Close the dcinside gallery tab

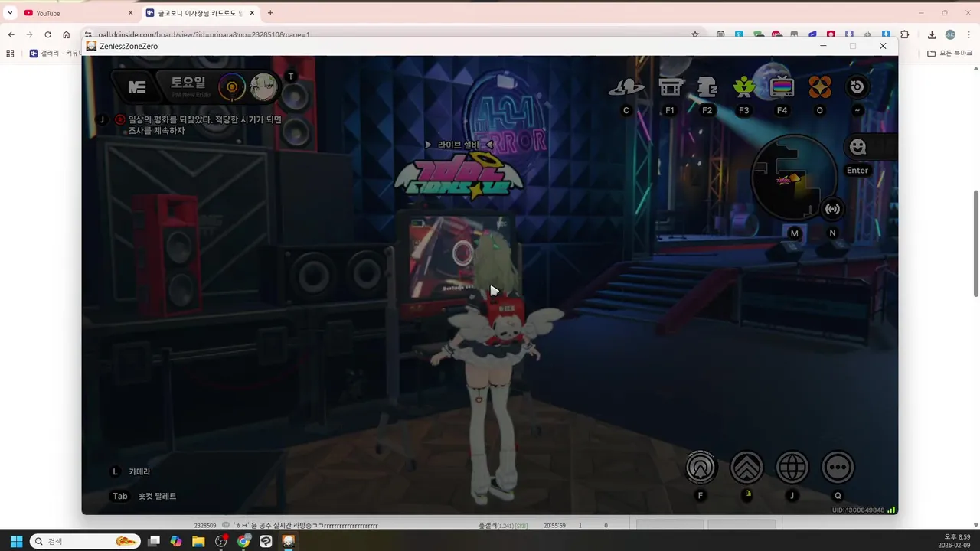pos(252,13)
